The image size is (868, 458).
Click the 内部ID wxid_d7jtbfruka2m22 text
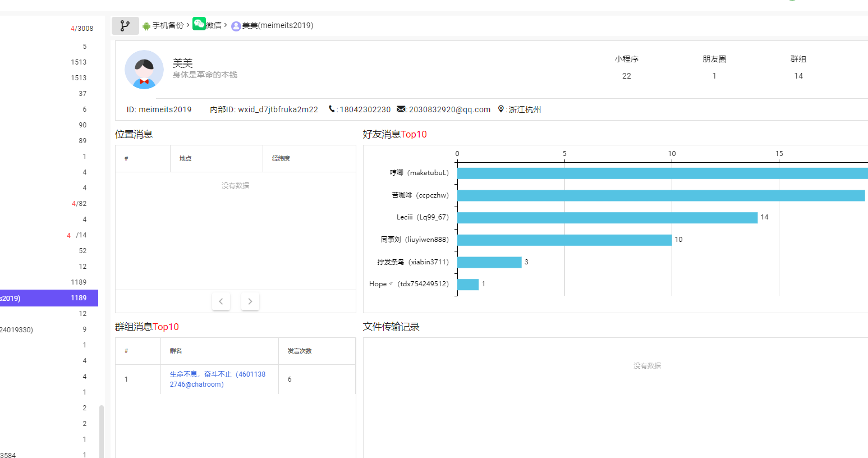pos(264,109)
